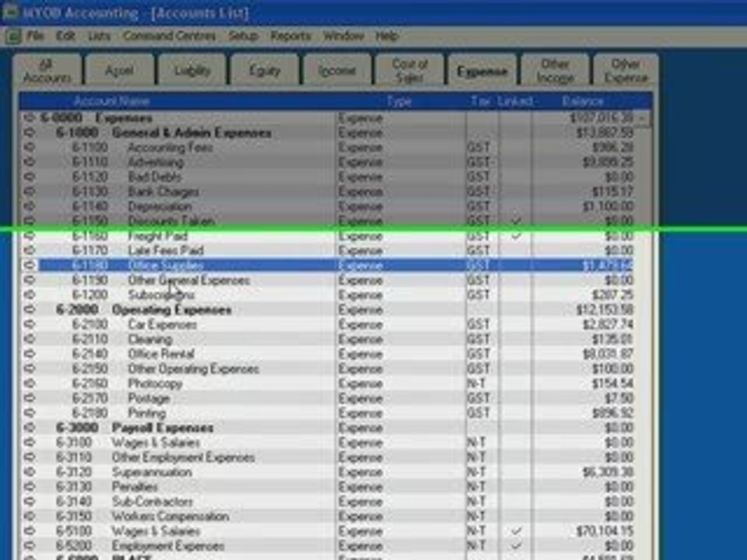Open zoom arrow for 6-1140 Depreciation
Image resolution: width=747 pixels, height=560 pixels.
click(30, 206)
